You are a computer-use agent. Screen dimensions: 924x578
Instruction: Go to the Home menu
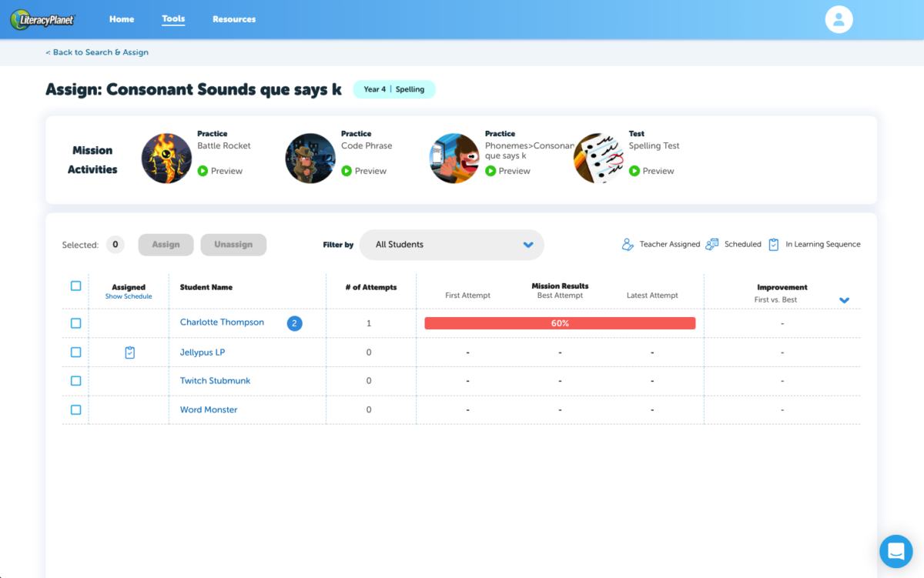122,19
